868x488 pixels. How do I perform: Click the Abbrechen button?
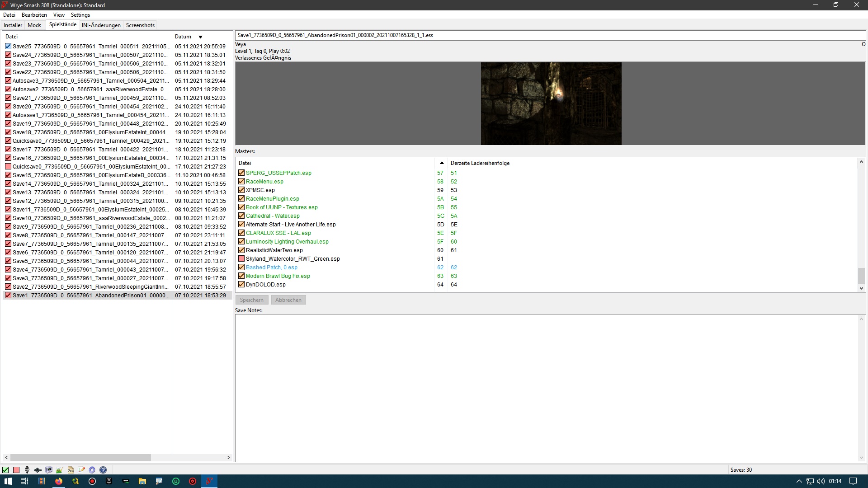pos(288,300)
